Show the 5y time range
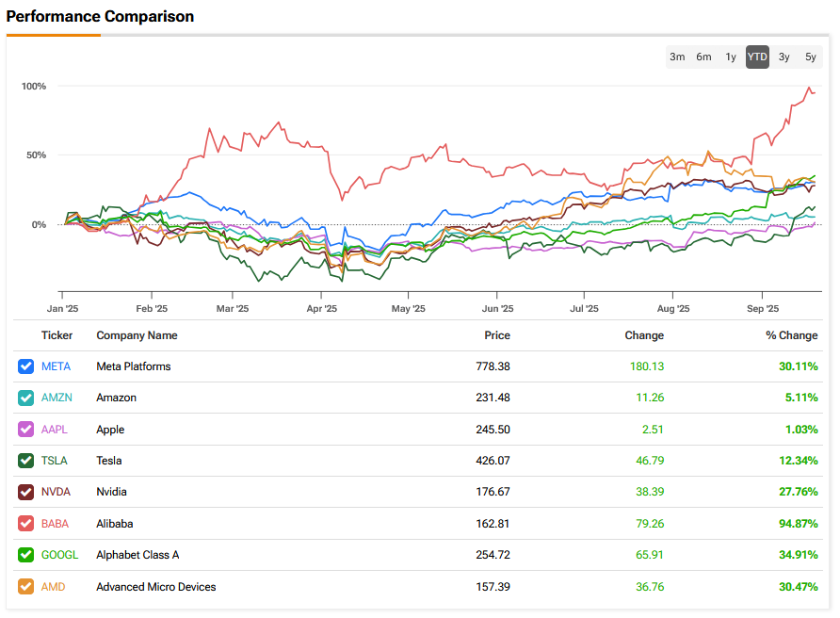 (x=811, y=57)
